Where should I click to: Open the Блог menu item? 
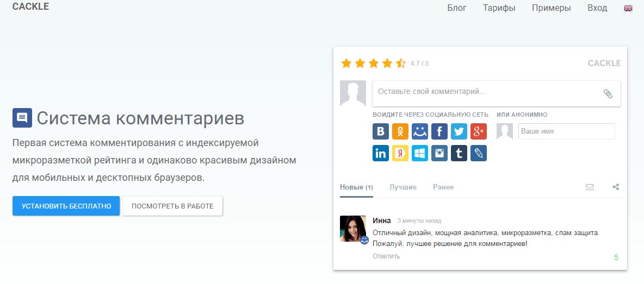click(457, 8)
